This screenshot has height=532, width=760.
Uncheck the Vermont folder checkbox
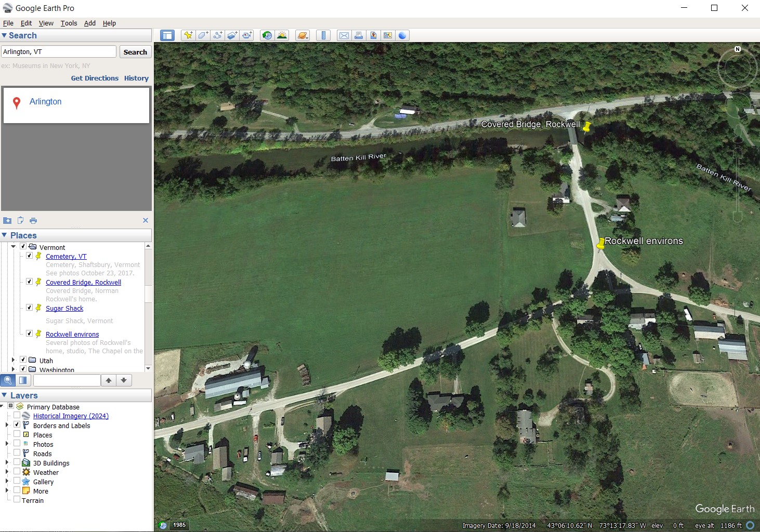click(x=23, y=246)
